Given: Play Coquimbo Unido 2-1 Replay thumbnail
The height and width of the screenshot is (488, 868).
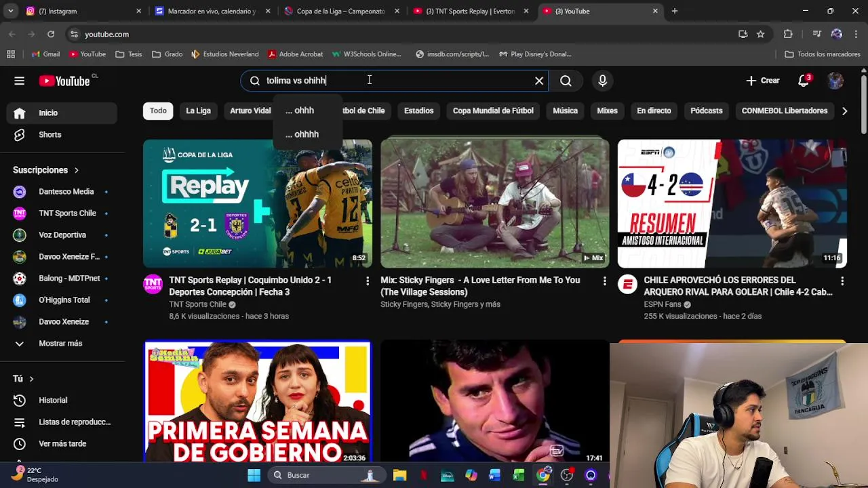Looking at the screenshot, I should [x=258, y=203].
